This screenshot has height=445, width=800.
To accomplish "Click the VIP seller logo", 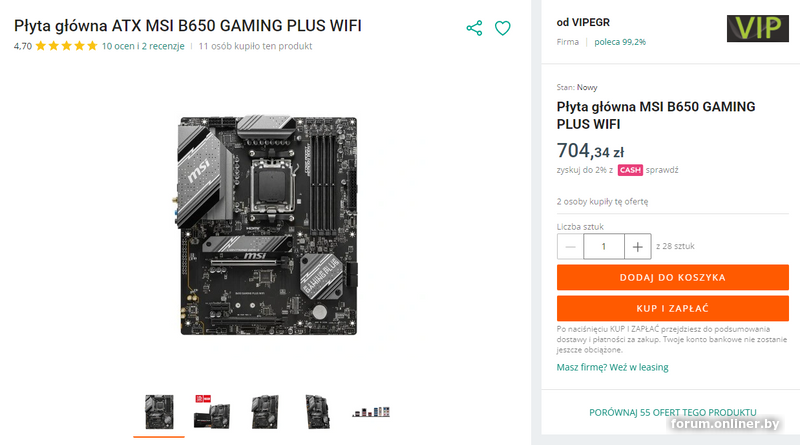I will (x=758, y=29).
